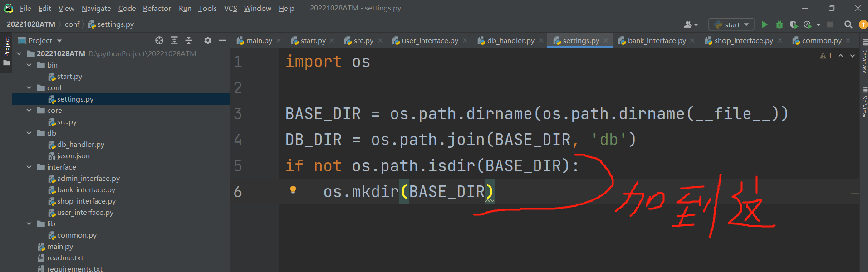
Task: Collapse the interface folder
Action: click(29, 167)
